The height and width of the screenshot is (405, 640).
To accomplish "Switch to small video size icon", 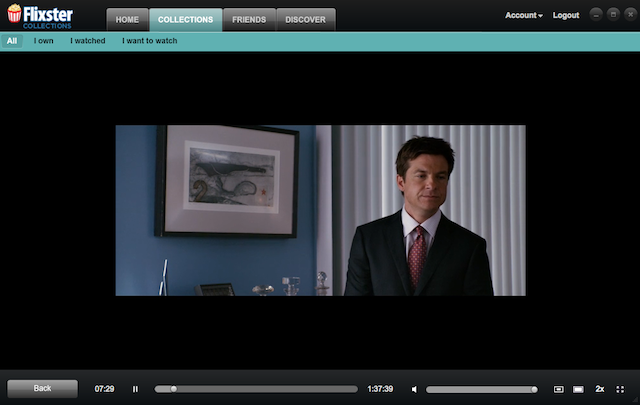I will coord(558,389).
